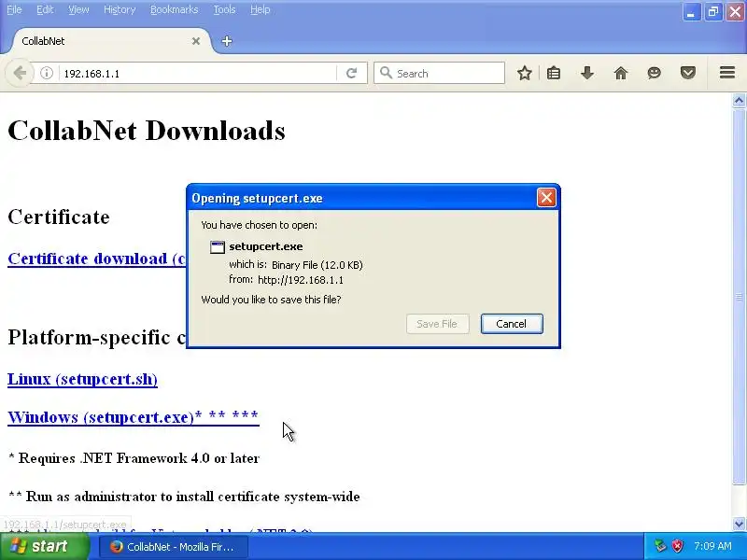The height and width of the screenshot is (560, 747).
Task: Open the View menu
Action: click(78, 9)
